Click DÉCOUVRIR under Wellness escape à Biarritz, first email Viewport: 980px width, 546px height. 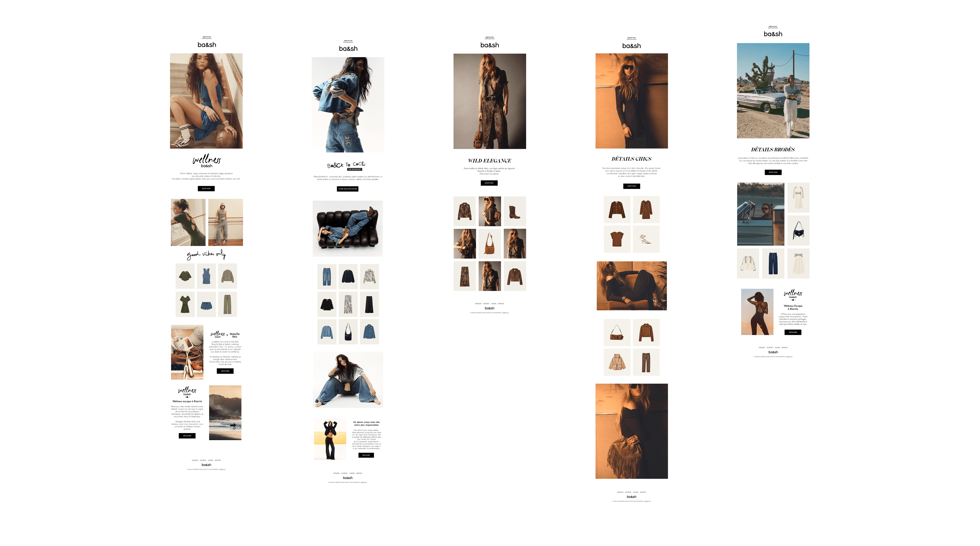[187, 436]
